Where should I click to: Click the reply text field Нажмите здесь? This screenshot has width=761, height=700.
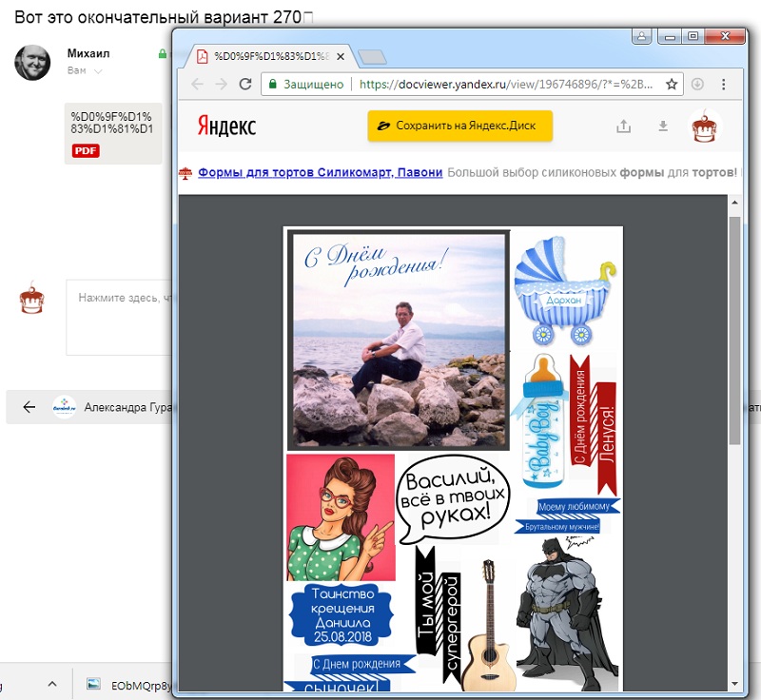click(120, 318)
